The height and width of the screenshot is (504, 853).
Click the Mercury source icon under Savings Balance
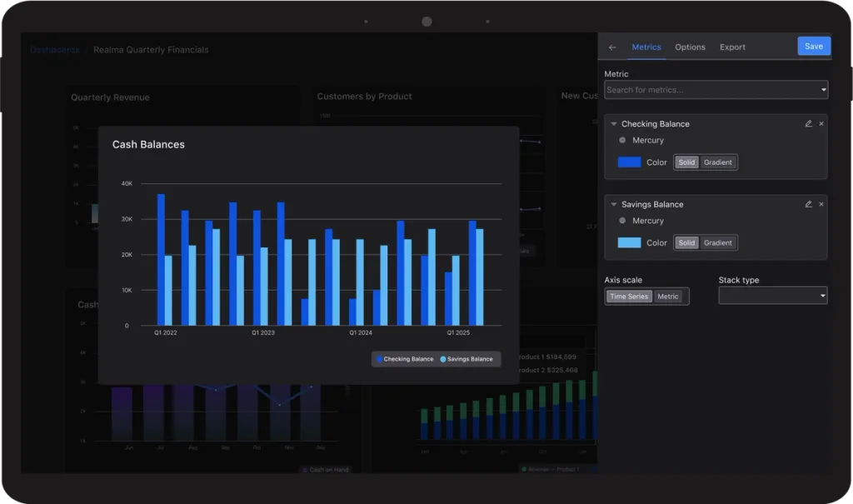[x=622, y=221]
